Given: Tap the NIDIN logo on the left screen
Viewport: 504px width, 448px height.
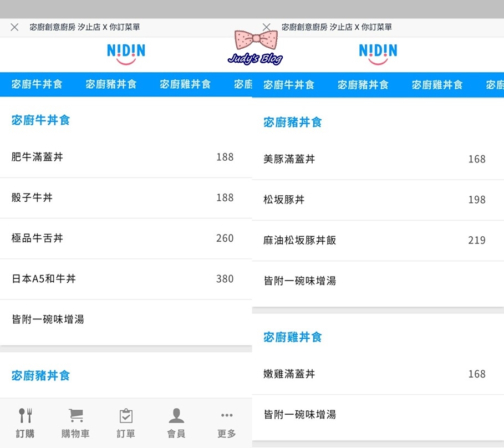Looking at the screenshot, I should 126,54.
